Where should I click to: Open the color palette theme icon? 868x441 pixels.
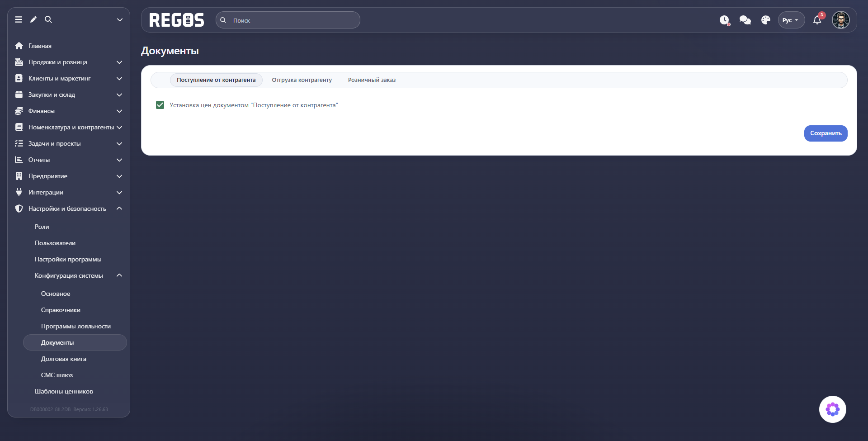click(x=765, y=20)
